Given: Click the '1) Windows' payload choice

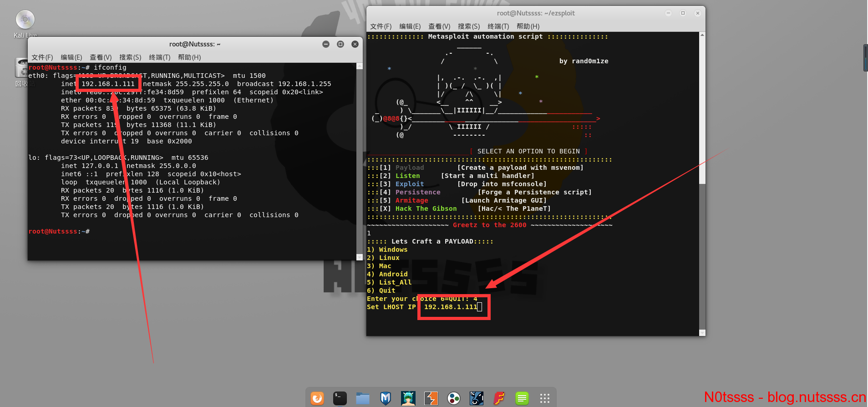Looking at the screenshot, I should (x=387, y=249).
